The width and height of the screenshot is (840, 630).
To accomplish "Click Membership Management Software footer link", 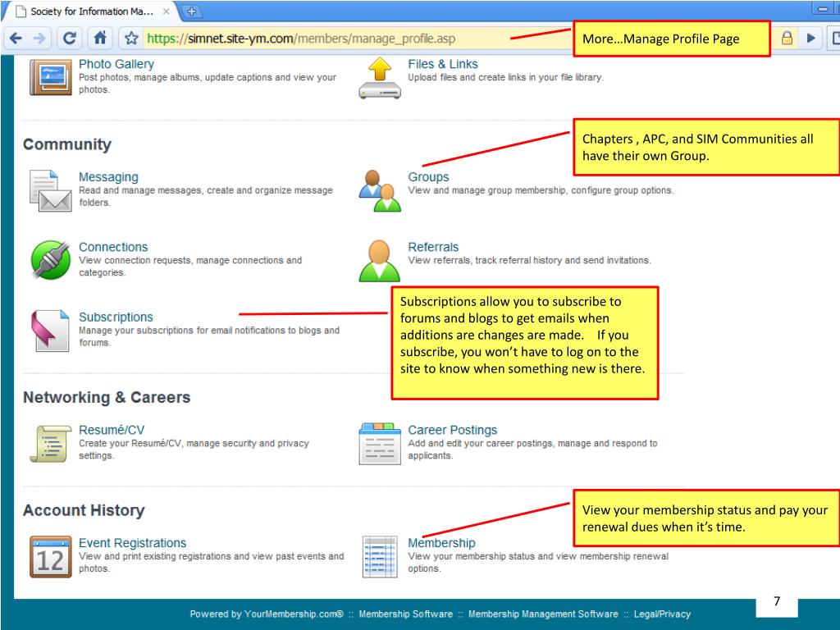I will 543,614.
